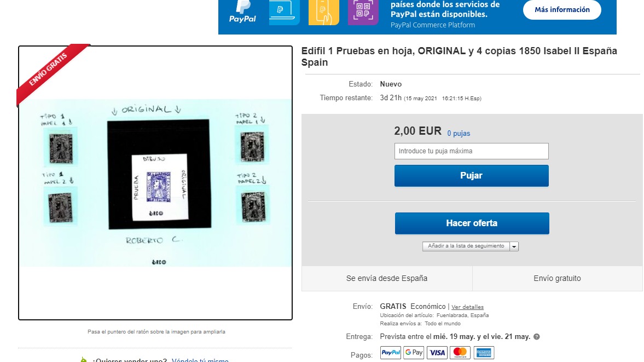Click the Hacer oferta button
The width and height of the screenshot is (644, 362).
472,223
